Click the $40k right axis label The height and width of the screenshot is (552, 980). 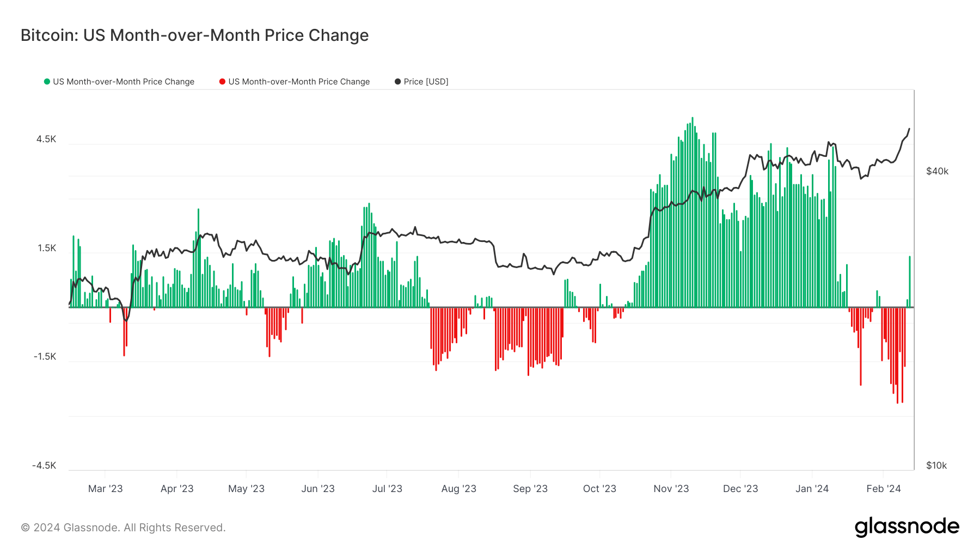(937, 171)
